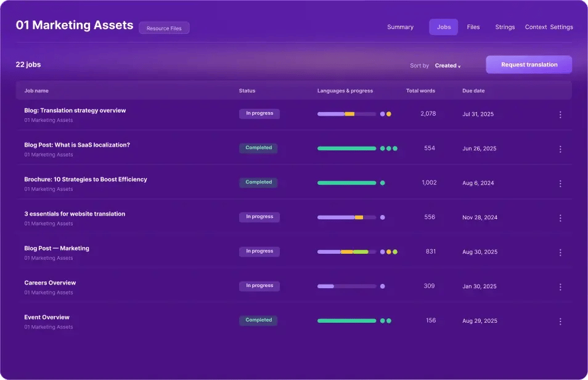Open more options for 3 essentials for website translation

click(x=560, y=218)
